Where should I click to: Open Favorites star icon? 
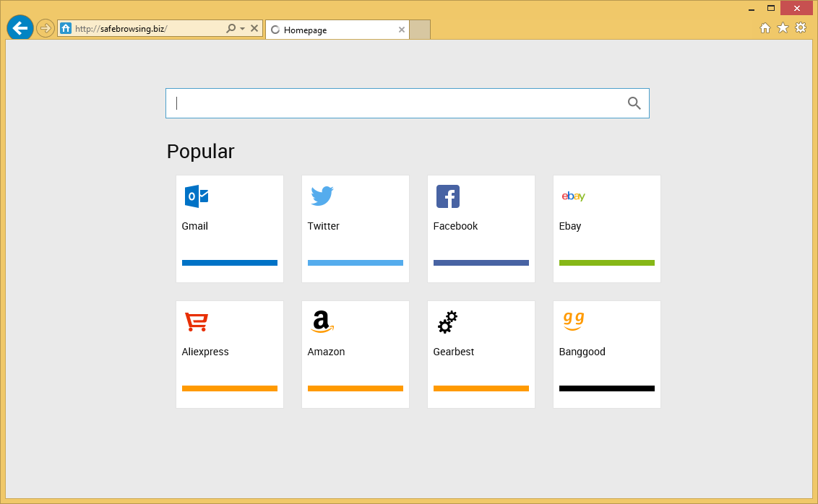pos(783,27)
